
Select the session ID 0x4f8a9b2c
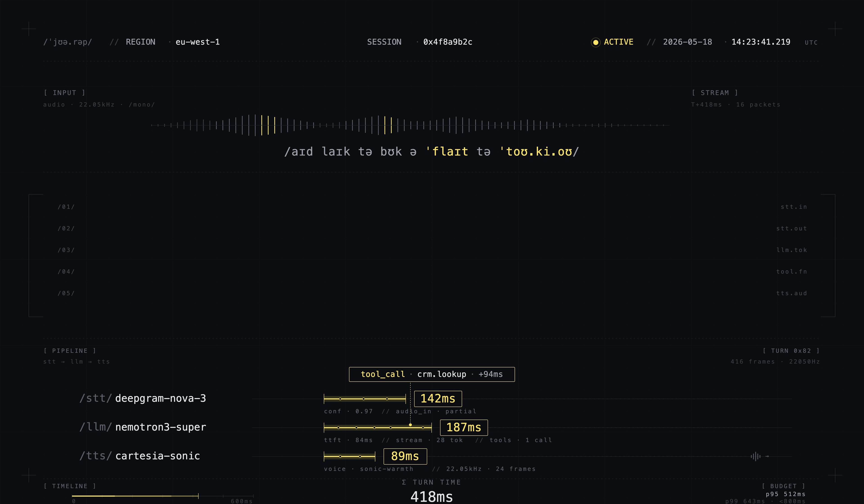(448, 42)
